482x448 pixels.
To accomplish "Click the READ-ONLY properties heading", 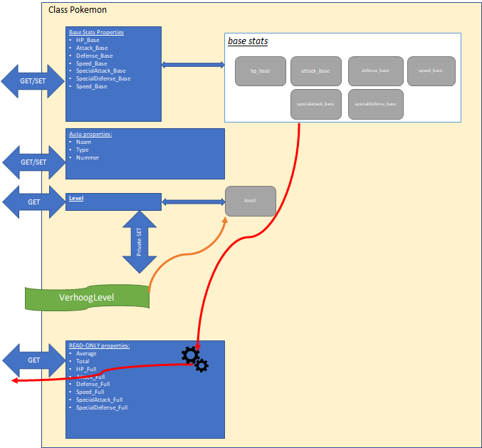I will click(x=99, y=345).
